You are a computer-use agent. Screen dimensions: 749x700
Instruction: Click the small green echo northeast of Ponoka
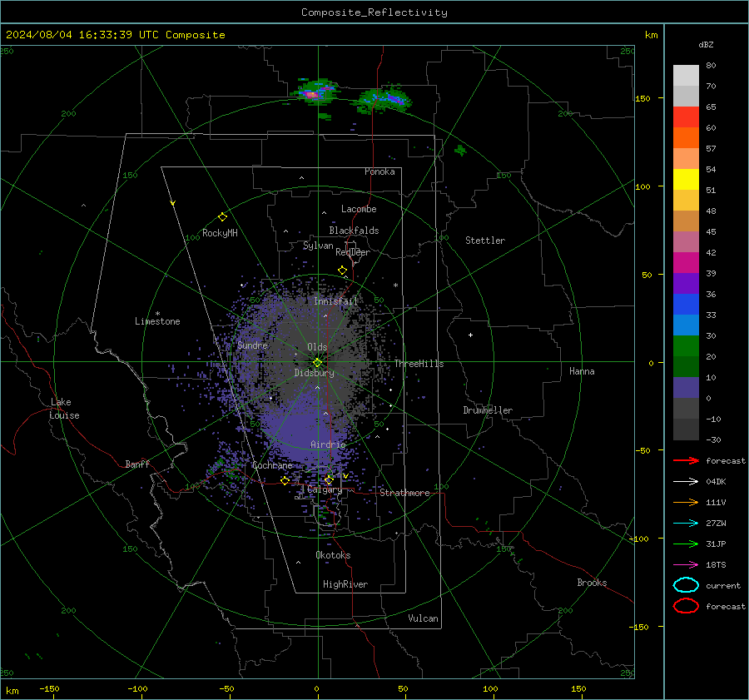[x=460, y=151]
